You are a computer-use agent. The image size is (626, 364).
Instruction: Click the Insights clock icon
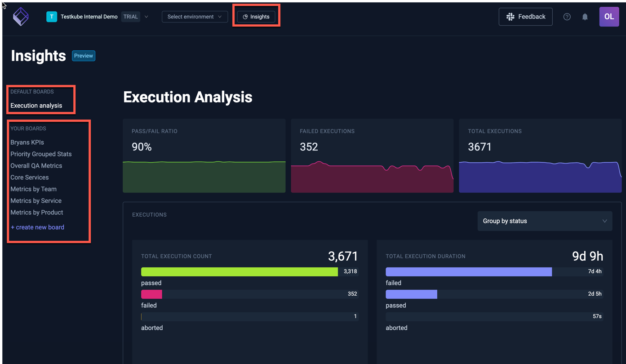pos(244,17)
